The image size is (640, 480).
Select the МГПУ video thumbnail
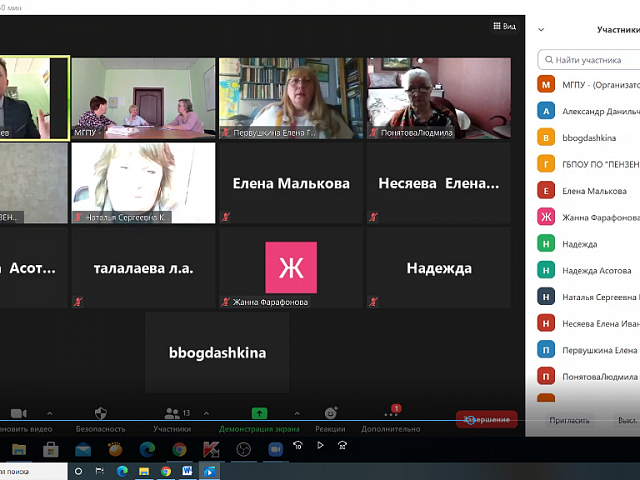click(x=143, y=97)
